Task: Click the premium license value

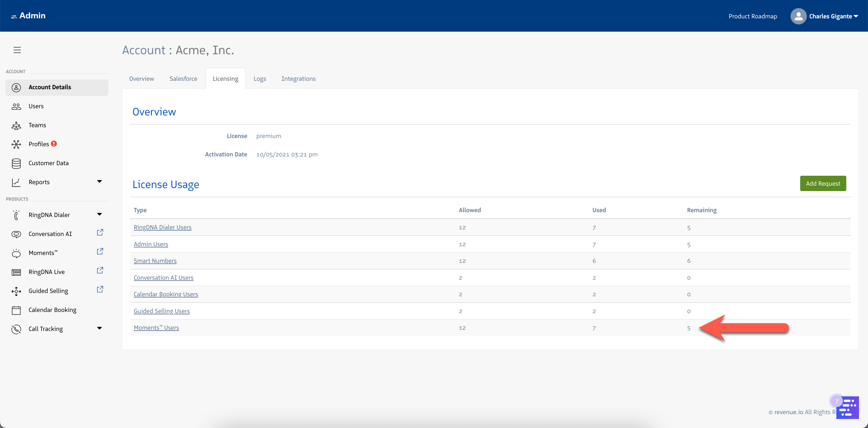Action: [x=269, y=136]
